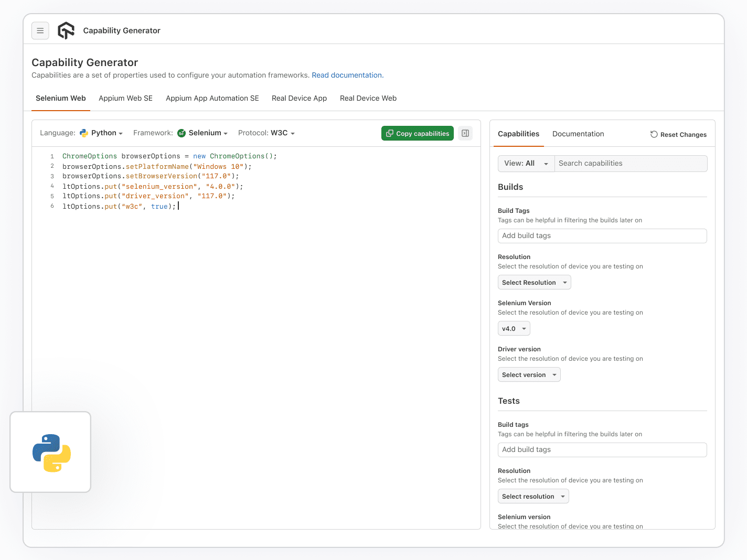This screenshot has height=560, width=747.
Task: Open the v4.0 Selenium Version dropdown
Action: click(x=514, y=329)
